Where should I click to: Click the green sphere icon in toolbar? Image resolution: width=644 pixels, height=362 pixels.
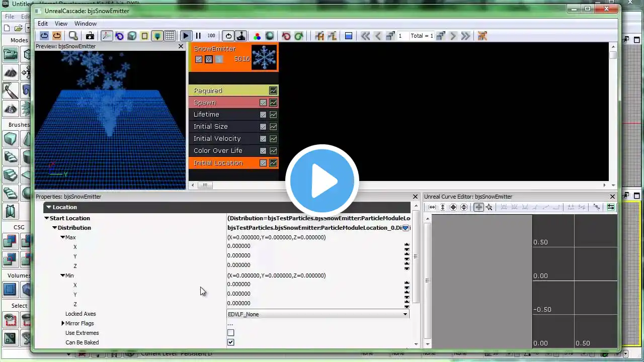pyautogui.click(x=270, y=36)
